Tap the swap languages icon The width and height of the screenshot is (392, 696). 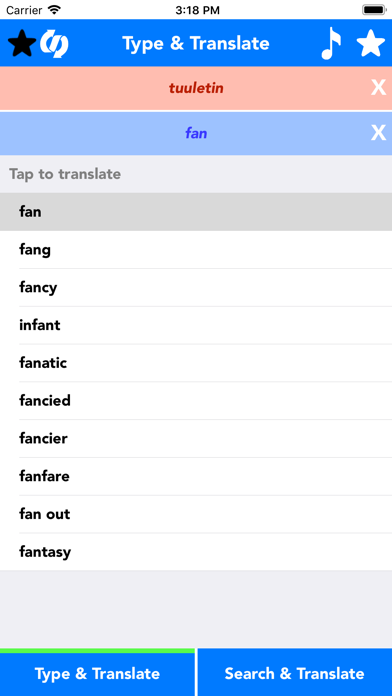click(54, 44)
